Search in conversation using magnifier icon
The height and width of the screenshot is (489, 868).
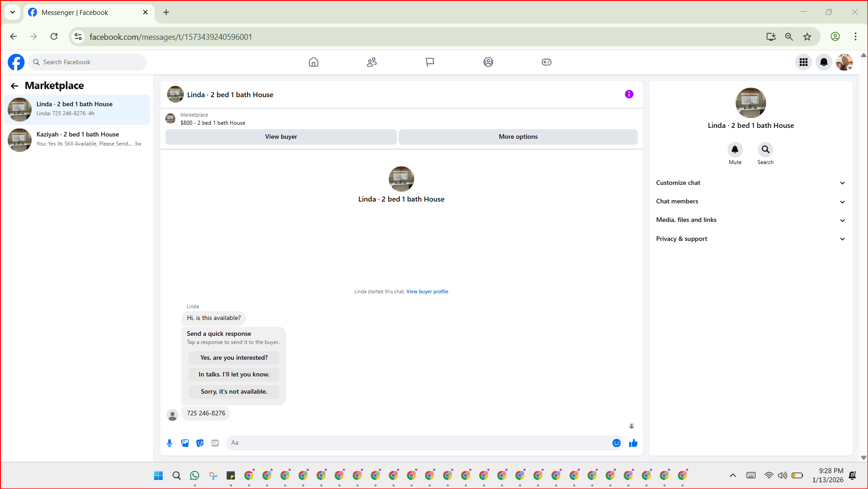click(x=765, y=150)
